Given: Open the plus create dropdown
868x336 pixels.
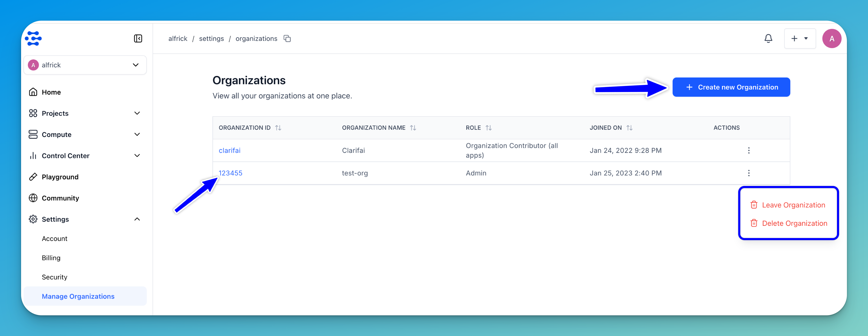Looking at the screenshot, I should pyautogui.click(x=800, y=38).
